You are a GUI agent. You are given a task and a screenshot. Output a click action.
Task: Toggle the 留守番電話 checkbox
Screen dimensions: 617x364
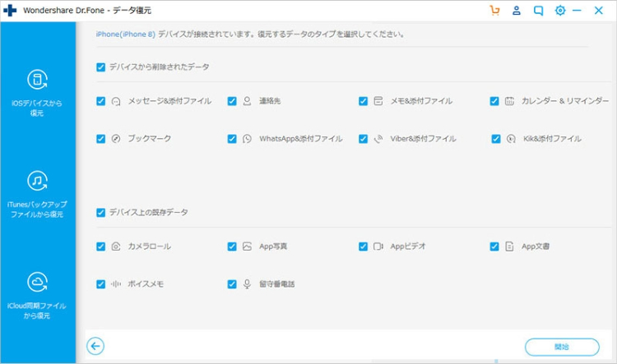click(x=232, y=283)
